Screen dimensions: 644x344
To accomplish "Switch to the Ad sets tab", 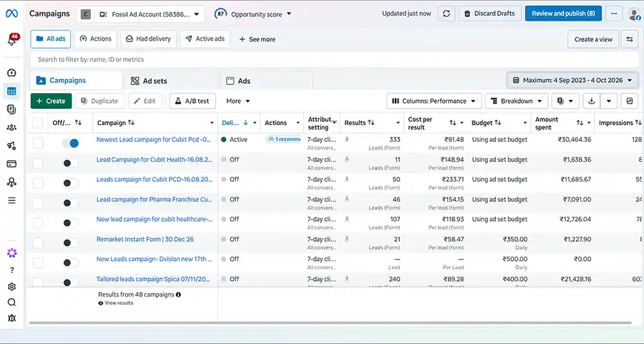I will click(171, 81).
